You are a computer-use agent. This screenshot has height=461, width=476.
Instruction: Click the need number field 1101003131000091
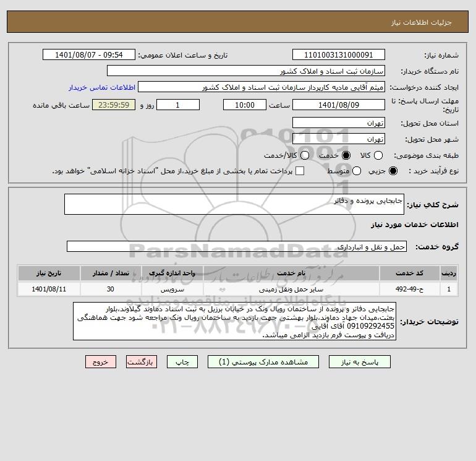click(339, 54)
